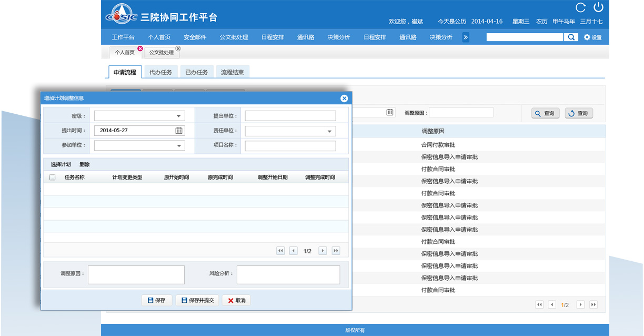Click the 查询 reset button with circular arrow icon

tap(578, 113)
